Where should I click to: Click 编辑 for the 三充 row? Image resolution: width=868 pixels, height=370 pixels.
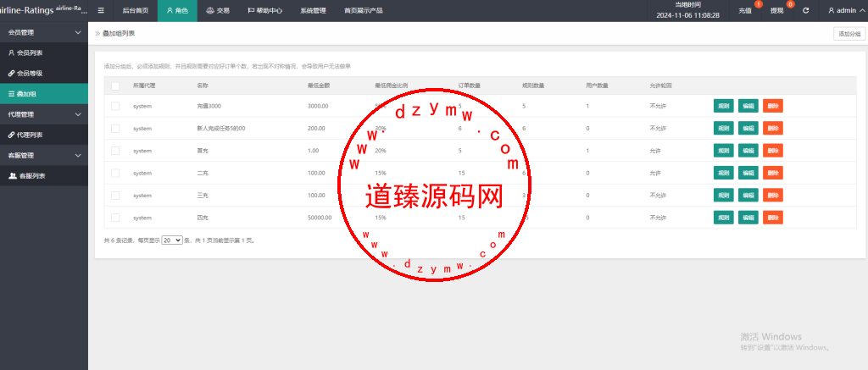(x=748, y=196)
